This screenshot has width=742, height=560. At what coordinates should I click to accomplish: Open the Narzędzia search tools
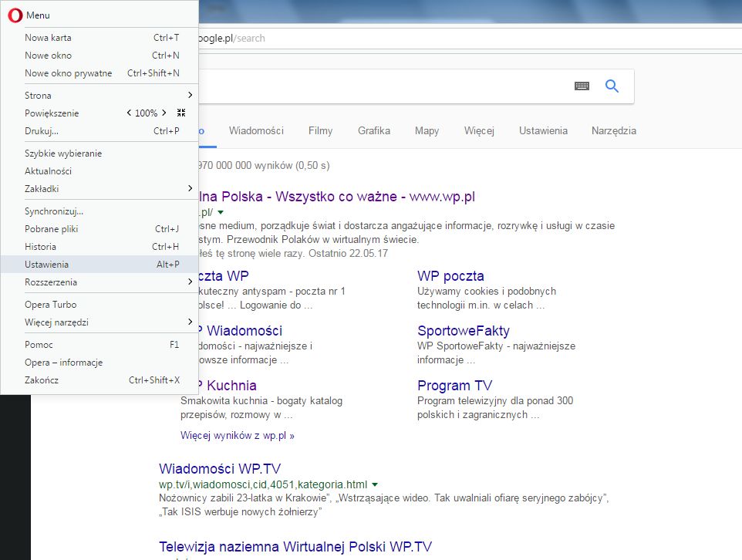coord(614,130)
